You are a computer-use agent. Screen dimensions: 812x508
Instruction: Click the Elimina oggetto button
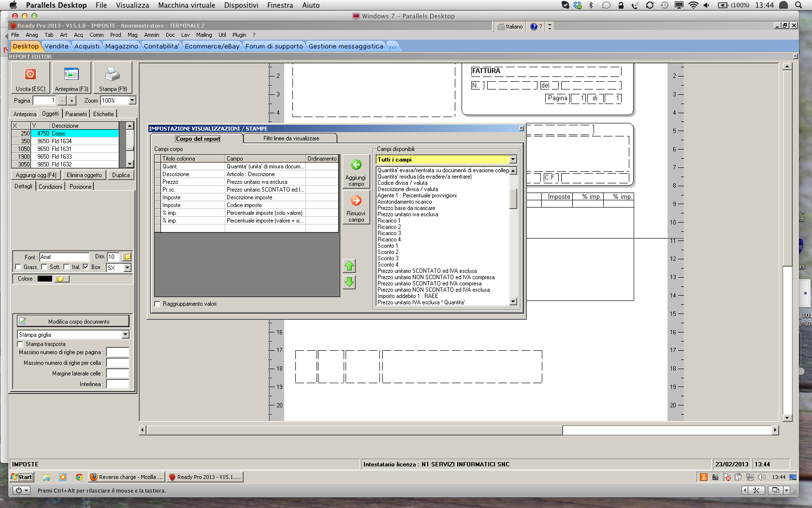[84, 175]
